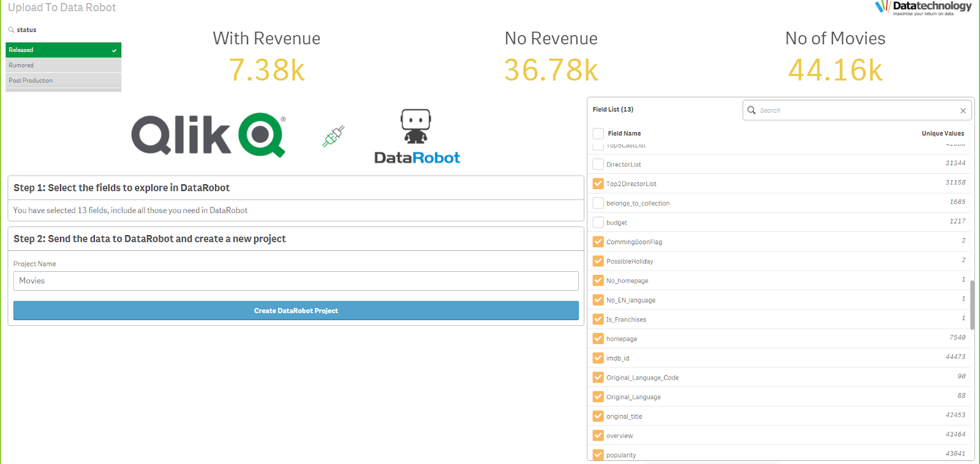This screenshot has width=980, height=464.
Task: Uncheck the Is_Franchises checkbox
Action: [598, 320]
